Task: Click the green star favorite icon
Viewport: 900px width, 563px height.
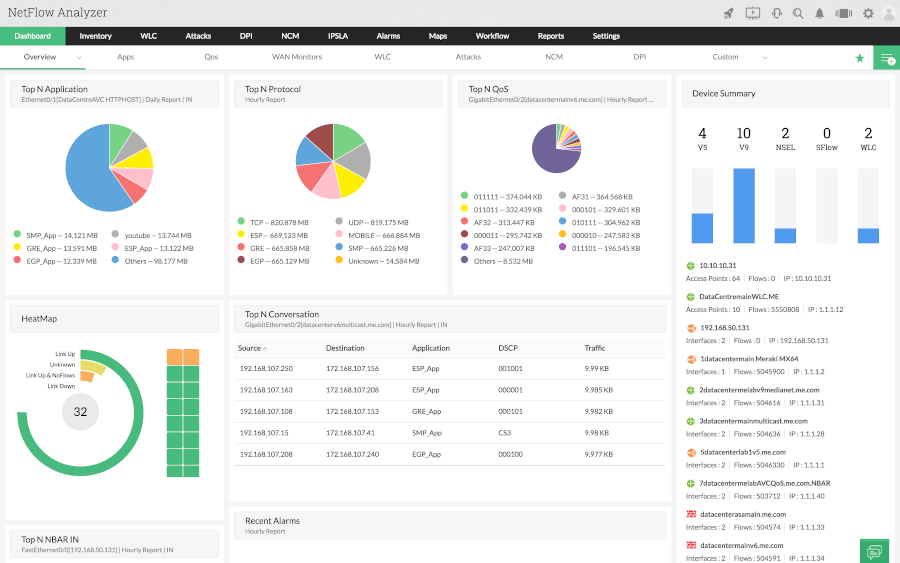Action: click(859, 58)
